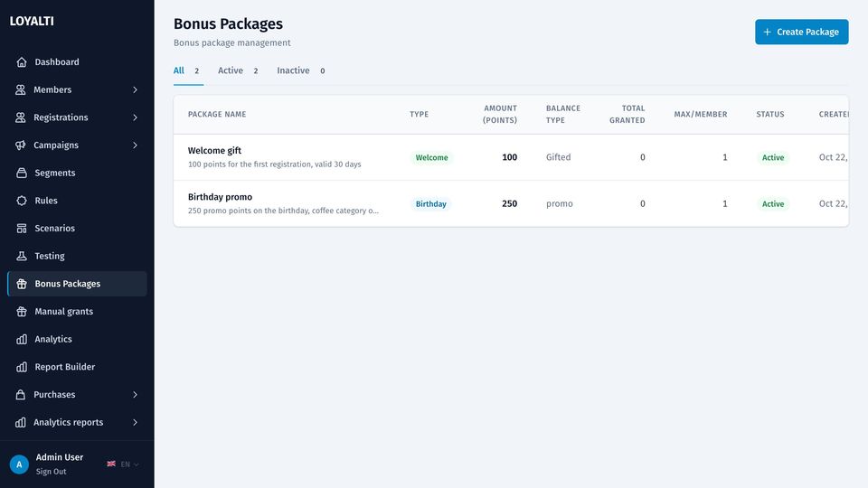Click the Segments icon in sidebar
This screenshot has height=488, width=868.
[x=22, y=173]
